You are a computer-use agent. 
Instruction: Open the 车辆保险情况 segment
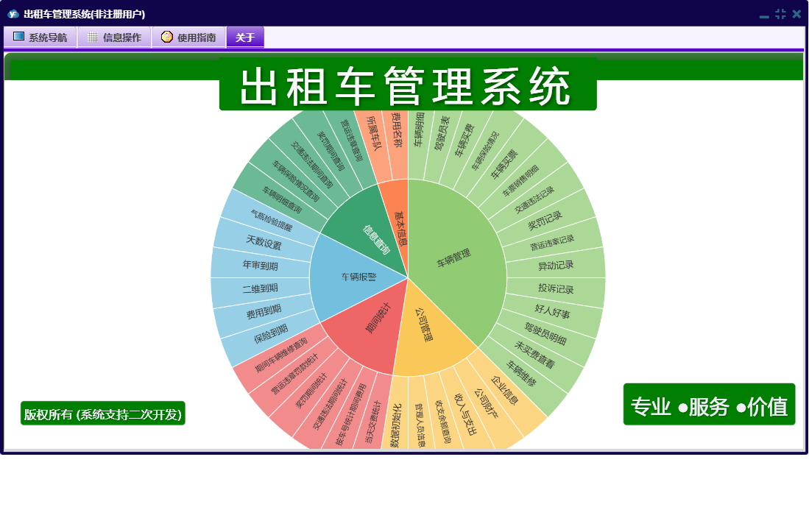tap(485, 151)
